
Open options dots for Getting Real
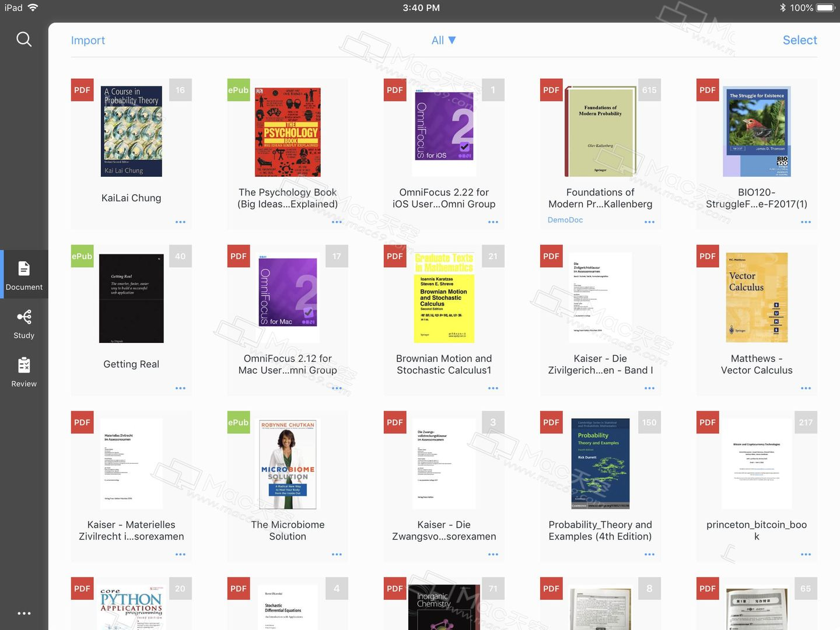pyautogui.click(x=180, y=388)
